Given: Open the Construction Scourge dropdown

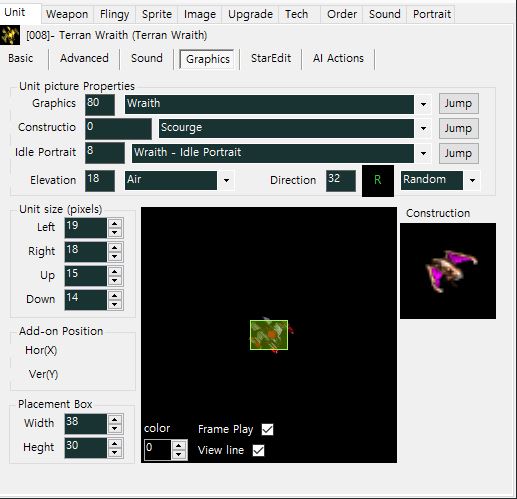Looking at the screenshot, I should coord(423,128).
